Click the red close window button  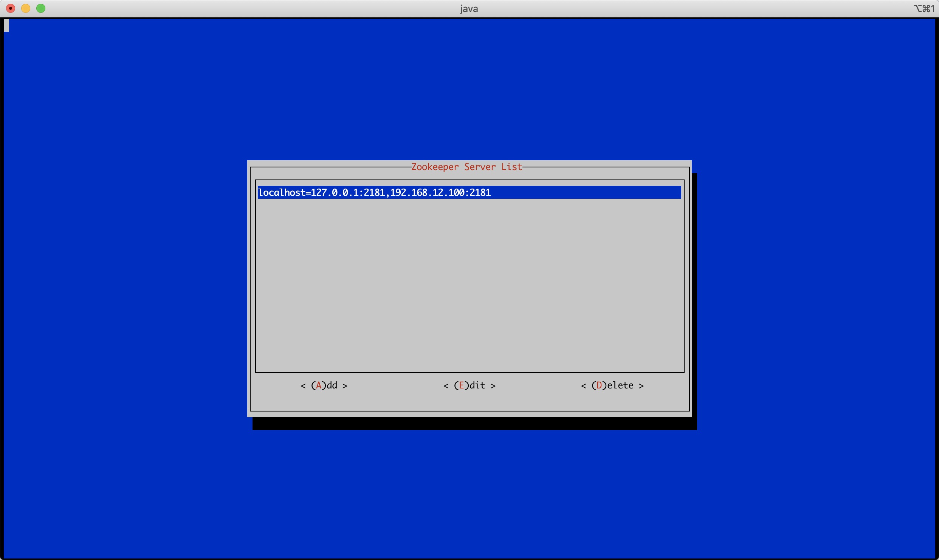(x=11, y=8)
